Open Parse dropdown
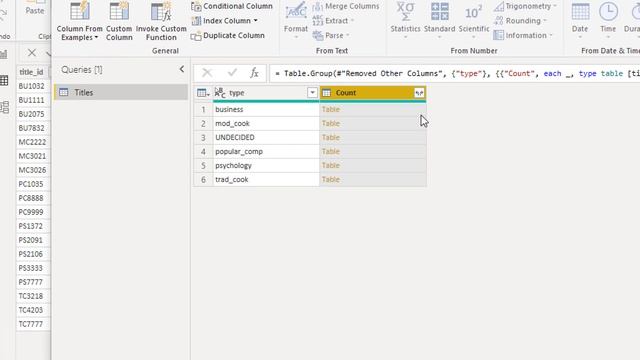The image size is (640, 360). 331,36
